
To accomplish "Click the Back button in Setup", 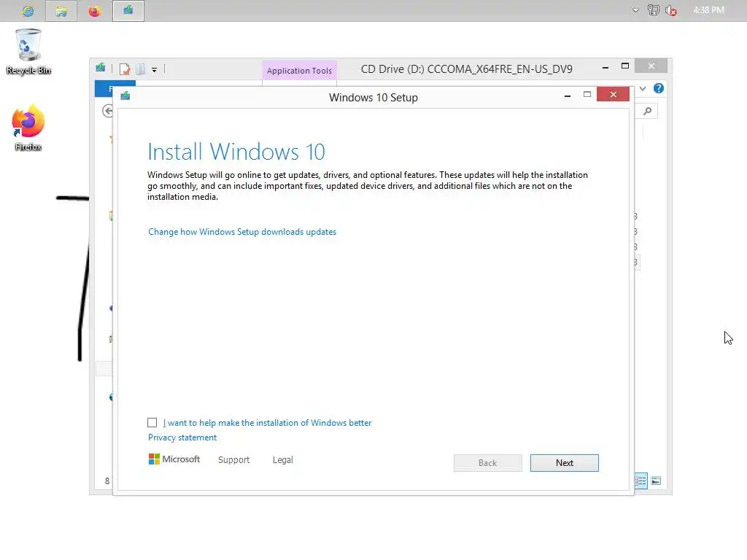I will pyautogui.click(x=487, y=463).
